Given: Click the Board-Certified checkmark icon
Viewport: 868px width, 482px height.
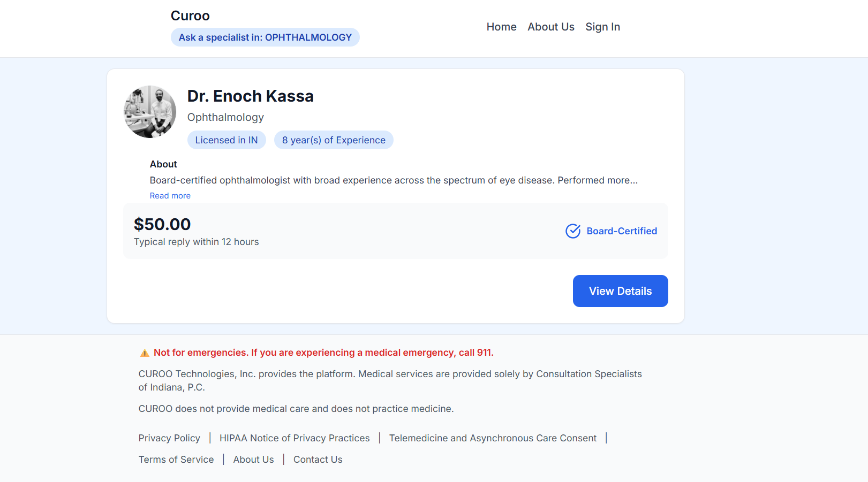Looking at the screenshot, I should (x=573, y=231).
